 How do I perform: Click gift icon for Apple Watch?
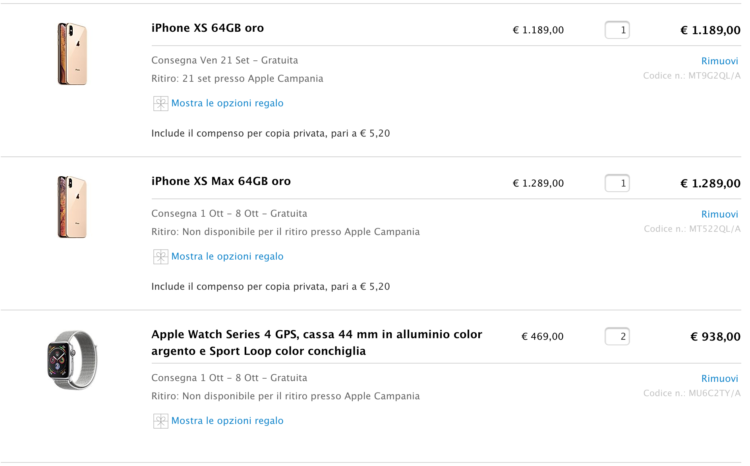coord(160,421)
